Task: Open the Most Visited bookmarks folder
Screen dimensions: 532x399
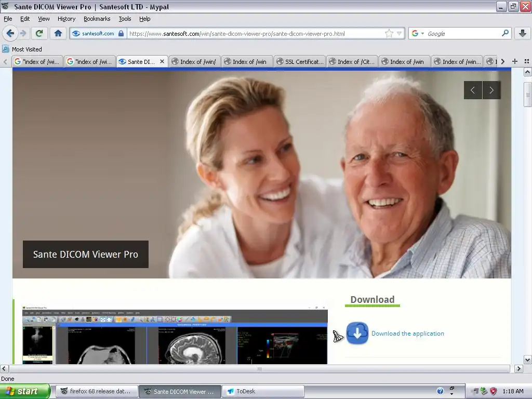Action: click(22, 49)
